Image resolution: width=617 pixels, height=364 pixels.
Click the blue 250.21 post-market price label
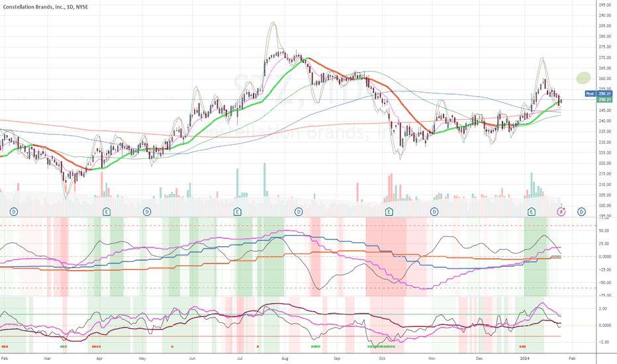[604, 94]
